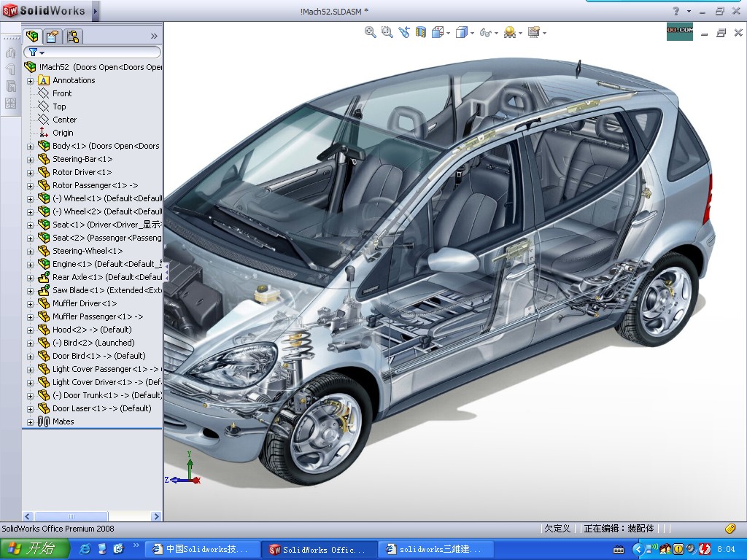Expand the (-) Wheel<1> subassembly
Screen dimensions: 747x560
(30, 199)
